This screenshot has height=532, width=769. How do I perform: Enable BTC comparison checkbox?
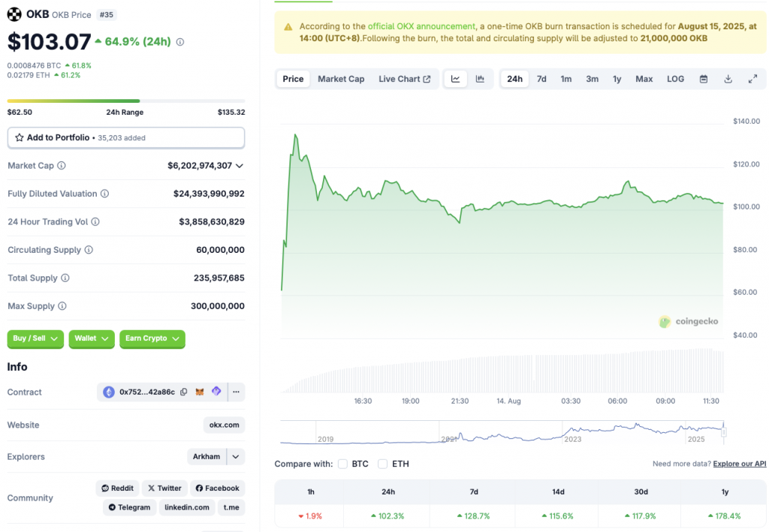coord(342,464)
